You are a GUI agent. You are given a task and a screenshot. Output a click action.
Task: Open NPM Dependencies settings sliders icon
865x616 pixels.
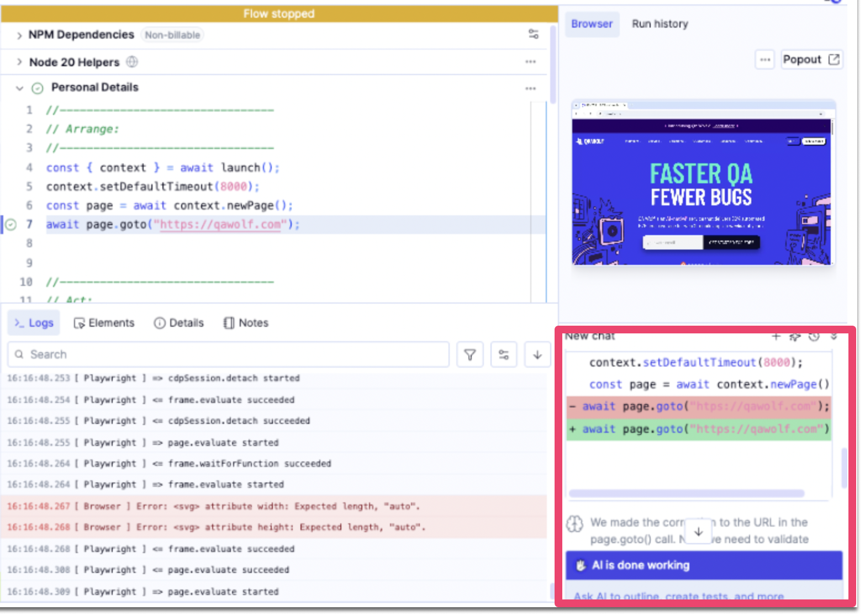pos(533,34)
